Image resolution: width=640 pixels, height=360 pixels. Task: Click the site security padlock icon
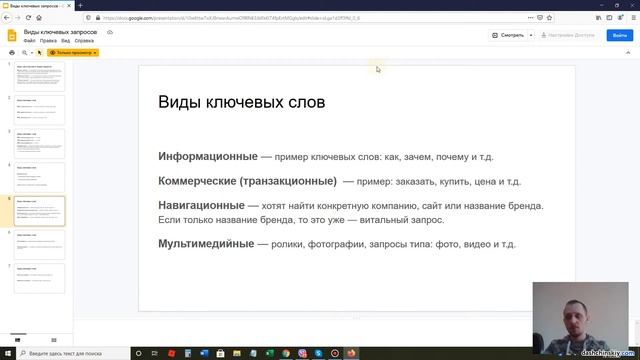[x=98, y=18]
